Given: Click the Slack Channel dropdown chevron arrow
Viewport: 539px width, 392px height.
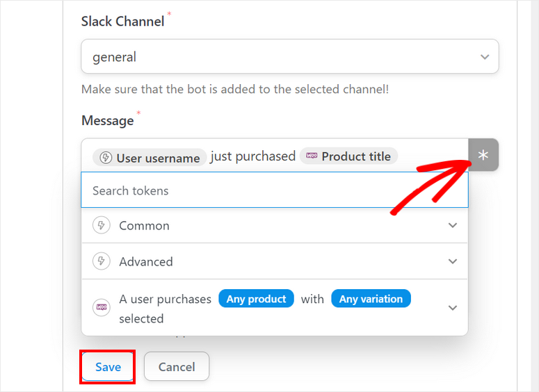Looking at the screenshot, I should 484,57.
